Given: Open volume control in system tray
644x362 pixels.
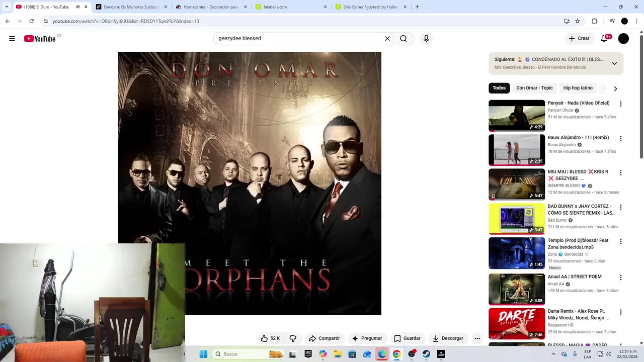Looking at the screenshot, I should click(x=608, y=354).
